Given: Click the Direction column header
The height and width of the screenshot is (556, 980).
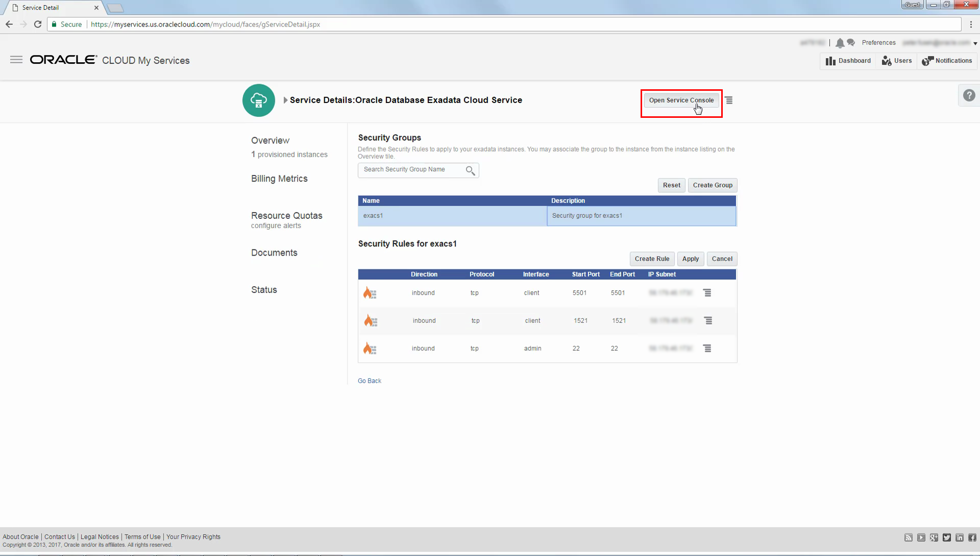Looking at the screenshot, I should click(424, 274).
